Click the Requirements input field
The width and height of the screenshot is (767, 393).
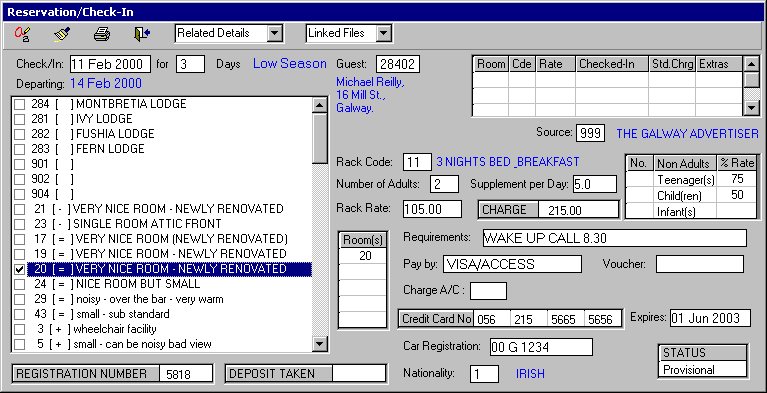[614, 238]
